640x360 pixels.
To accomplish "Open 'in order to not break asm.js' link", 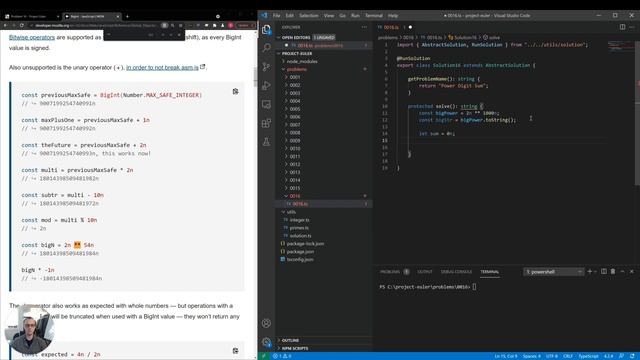I will pos(162,67).
